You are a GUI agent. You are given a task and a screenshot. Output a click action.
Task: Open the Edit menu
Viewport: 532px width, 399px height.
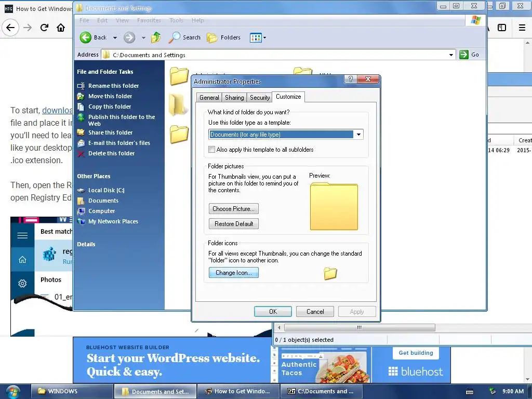click(x=102, y=20)
